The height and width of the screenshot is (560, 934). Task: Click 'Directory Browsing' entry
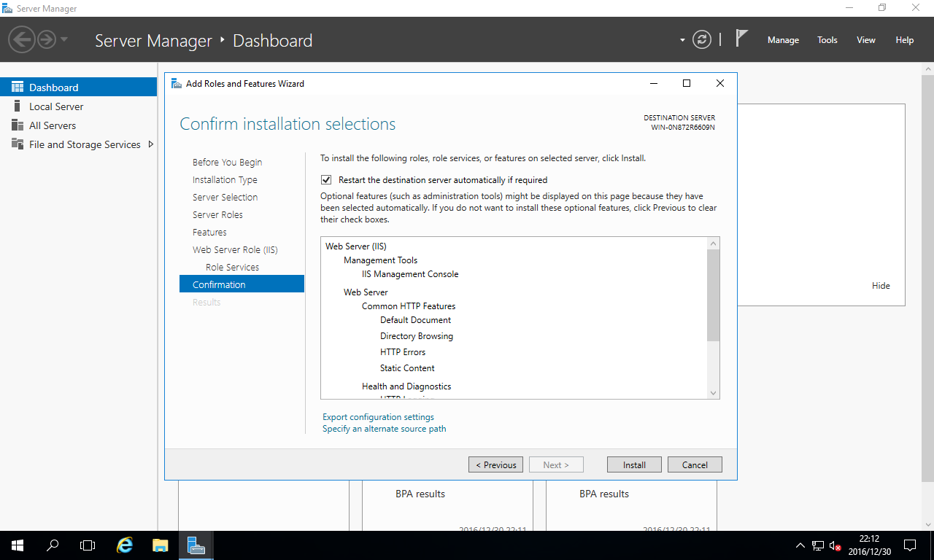click(x=417, y=336)
